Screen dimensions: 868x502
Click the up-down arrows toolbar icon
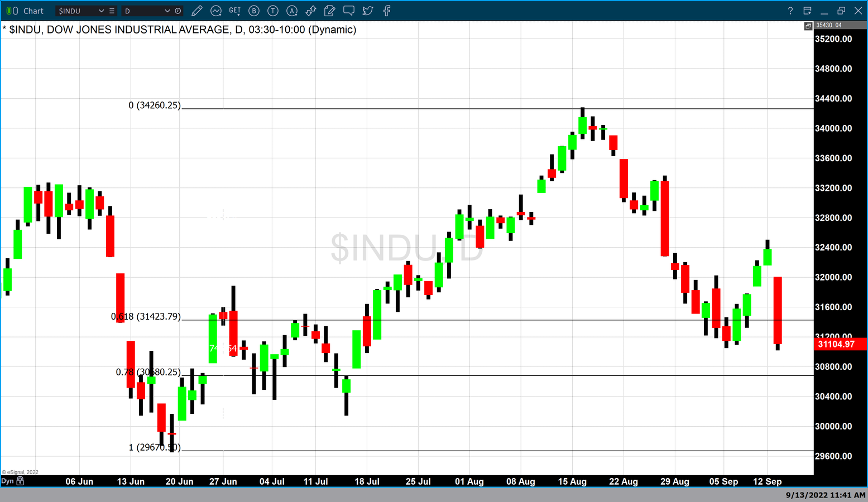coord(311,11)
